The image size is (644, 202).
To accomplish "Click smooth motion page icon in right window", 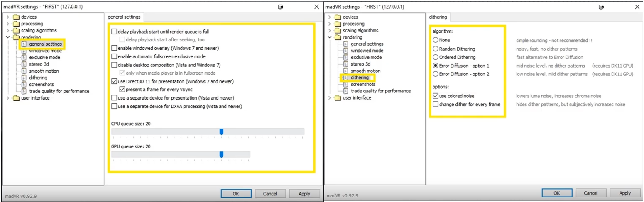I will click(345, 71).
